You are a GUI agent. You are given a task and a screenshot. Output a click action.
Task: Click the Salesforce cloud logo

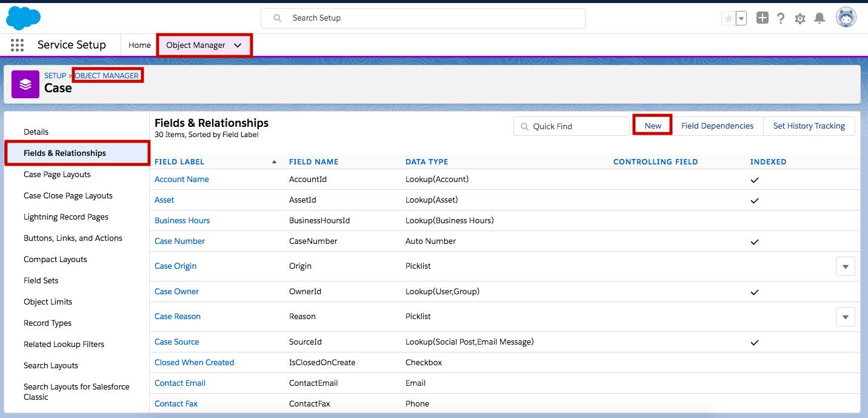coord(24,18)
